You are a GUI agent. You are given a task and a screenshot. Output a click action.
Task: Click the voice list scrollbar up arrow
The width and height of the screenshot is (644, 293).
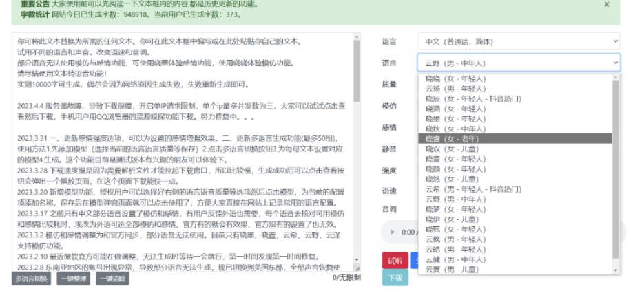click(x=616, y=78)
